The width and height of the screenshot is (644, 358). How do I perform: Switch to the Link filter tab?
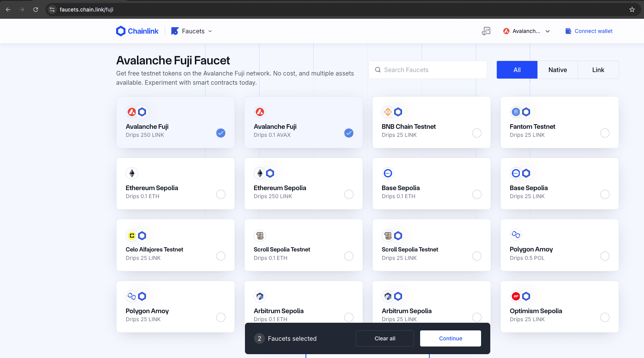point(598,70)
